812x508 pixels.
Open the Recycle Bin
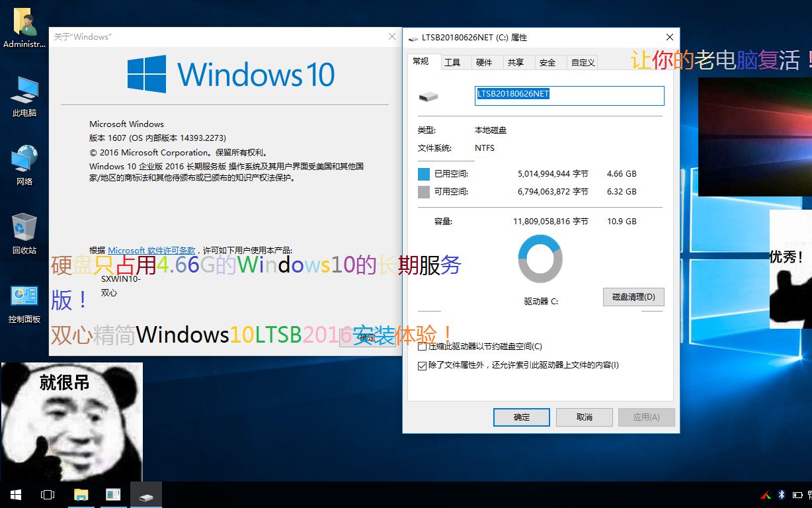24,232
